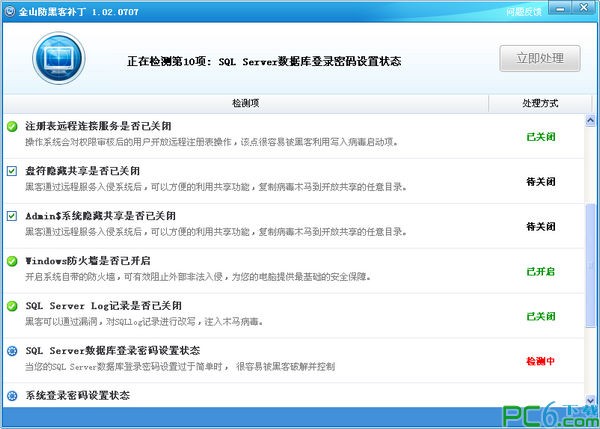Viewport: 600px width, 429px height.
Task: Select the title Admin$系统隐藏共享是否已关闭
Action: pyautogui.click(x=101, y=216)
